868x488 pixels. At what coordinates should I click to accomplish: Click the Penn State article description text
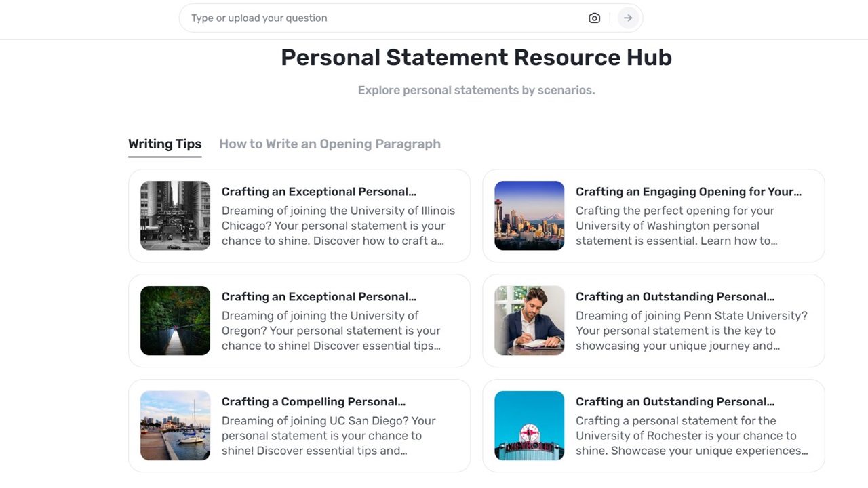[x=691, y=331]
